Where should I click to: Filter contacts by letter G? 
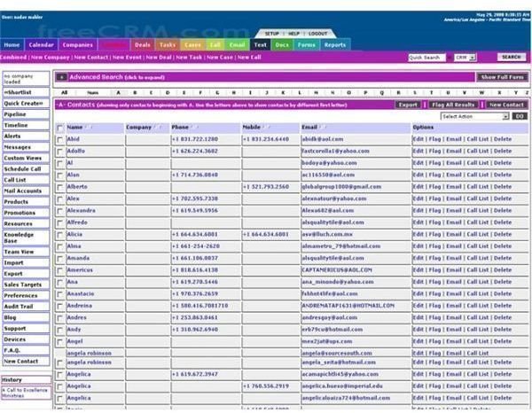(x=217, y=92)
